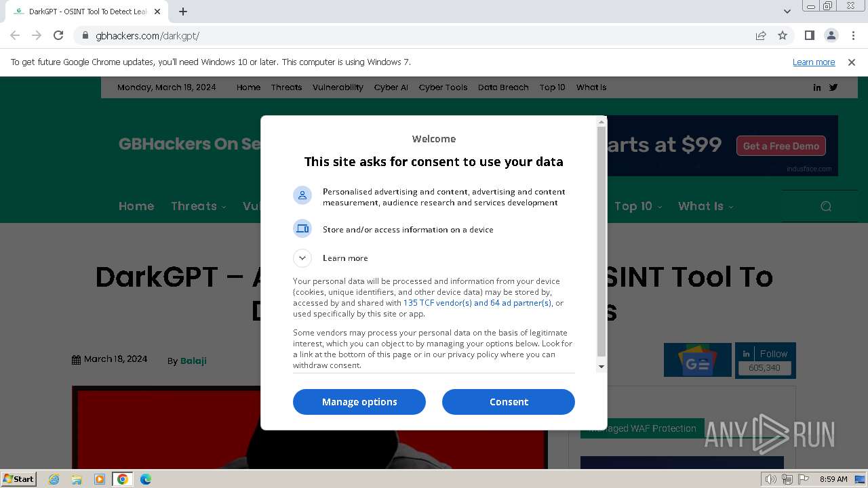Click the browser forward arrow
Screen dimensions: 868x488
pyautogui.click(x=37, y=35)
